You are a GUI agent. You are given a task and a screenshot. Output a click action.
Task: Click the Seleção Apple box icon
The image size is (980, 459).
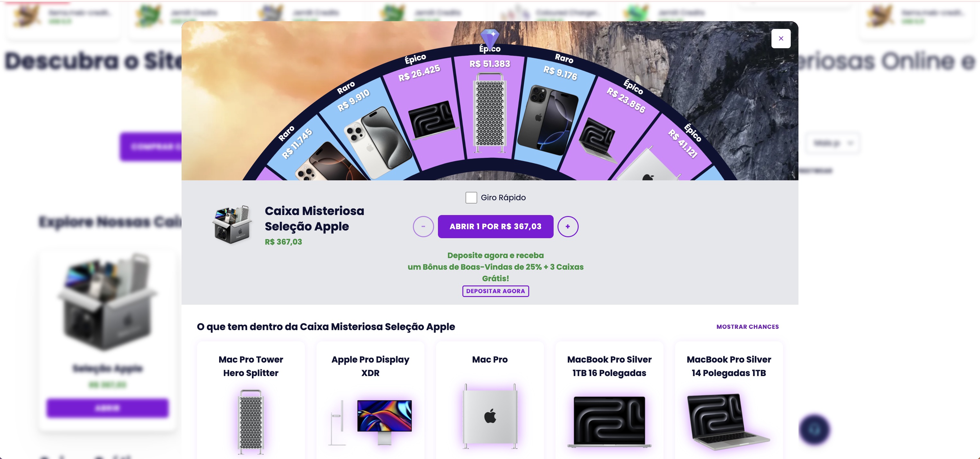(232, 224)
